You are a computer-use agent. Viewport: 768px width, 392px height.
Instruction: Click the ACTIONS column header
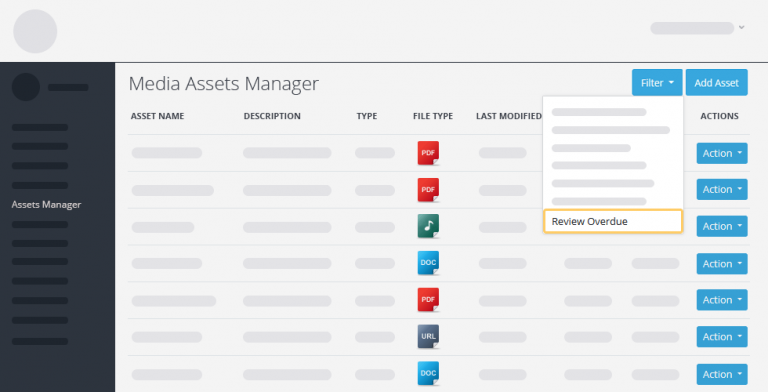pos(720,116)
